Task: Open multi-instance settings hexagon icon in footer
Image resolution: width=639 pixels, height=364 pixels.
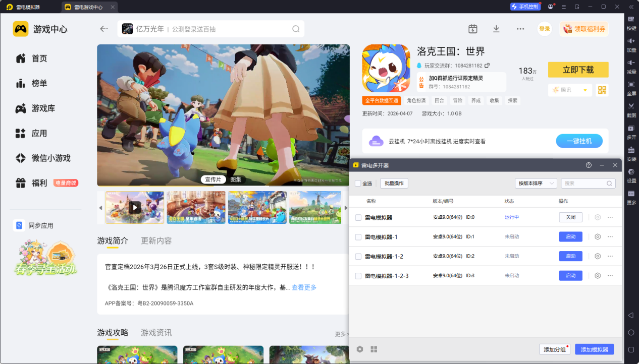Action: [360, 349]
